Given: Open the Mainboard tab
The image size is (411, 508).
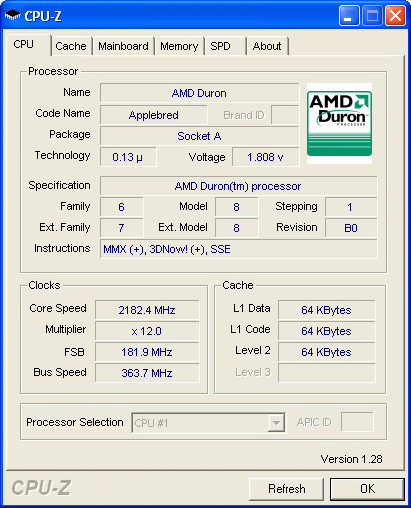Looking at the screenshot, I should click(x=123, y=46).
